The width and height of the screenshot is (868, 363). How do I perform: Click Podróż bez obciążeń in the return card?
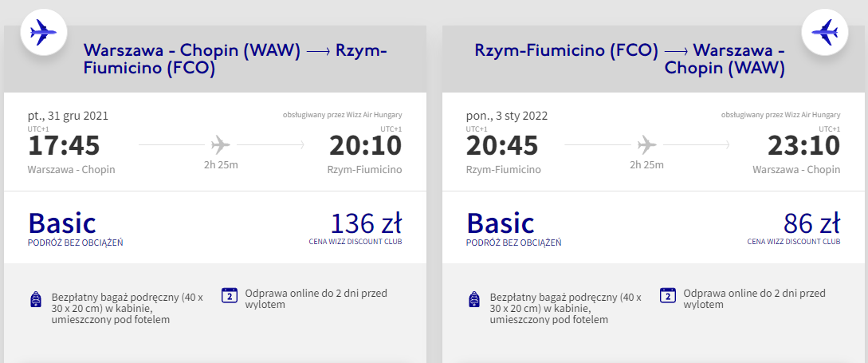click(514, 242)
